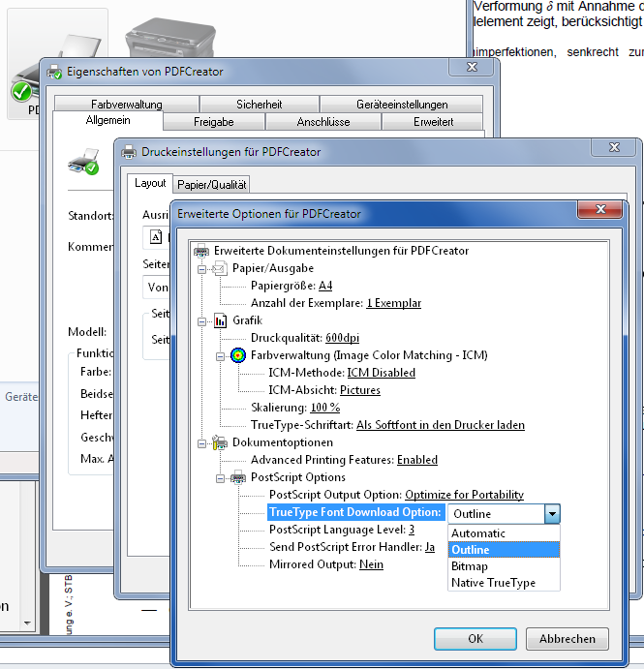Screen dimensions: 644x669
Task: Select the TrueType Font Download Option row
Action: click(x=355, y=512)
